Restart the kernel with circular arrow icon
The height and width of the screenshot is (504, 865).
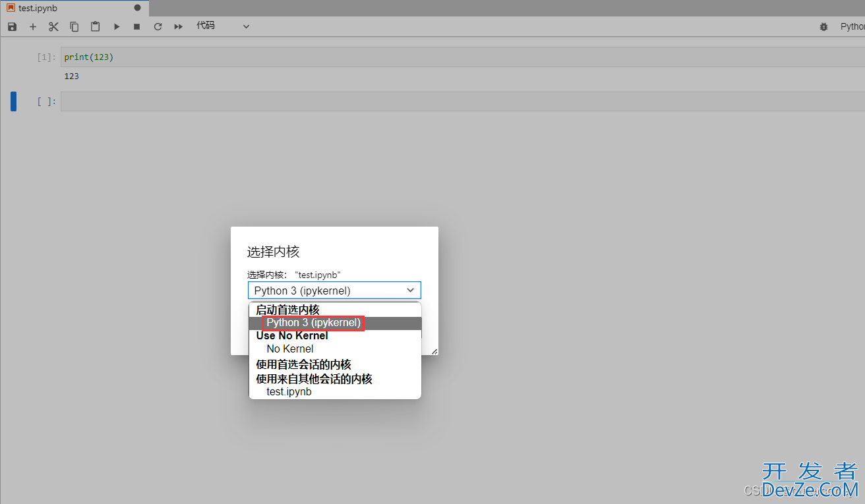(x=158, y=26)
